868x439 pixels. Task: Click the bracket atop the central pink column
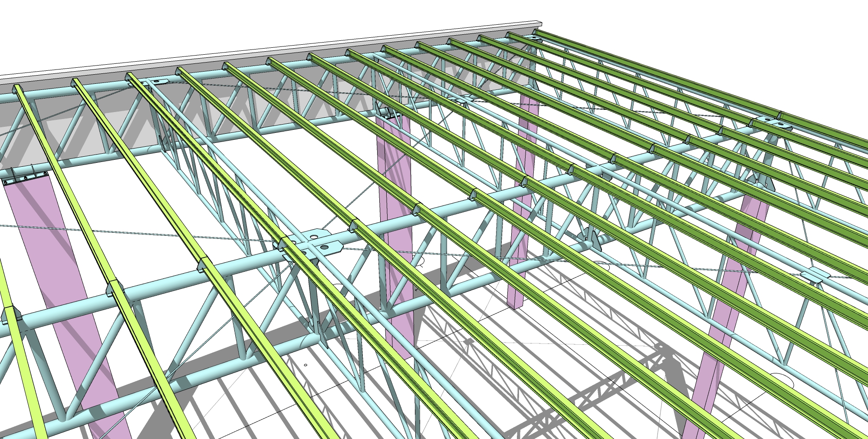point(388,112)
